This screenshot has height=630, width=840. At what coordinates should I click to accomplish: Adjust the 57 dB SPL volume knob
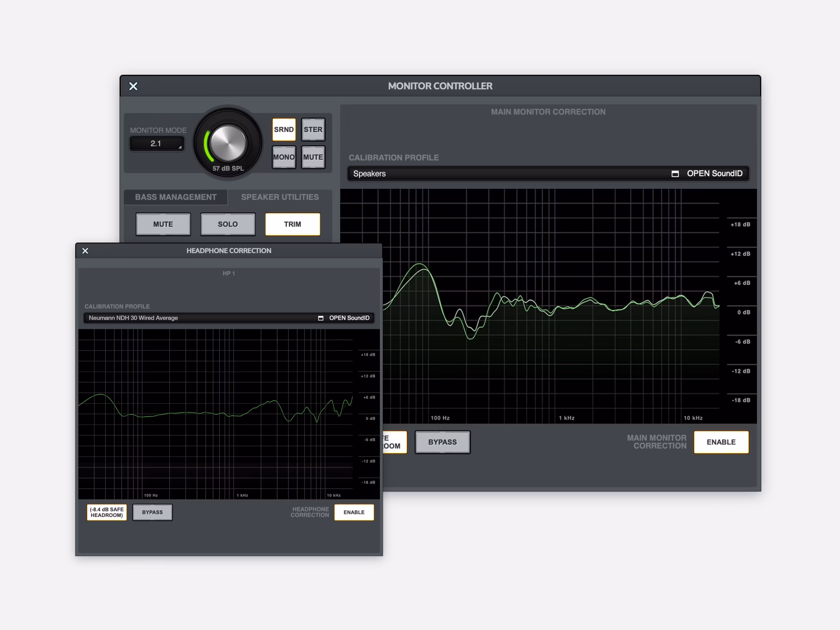pos(227,143)
